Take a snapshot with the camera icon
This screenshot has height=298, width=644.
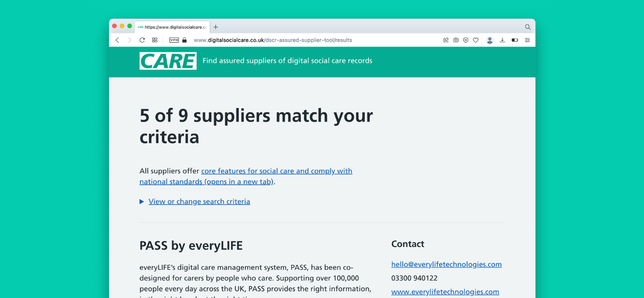456,40
